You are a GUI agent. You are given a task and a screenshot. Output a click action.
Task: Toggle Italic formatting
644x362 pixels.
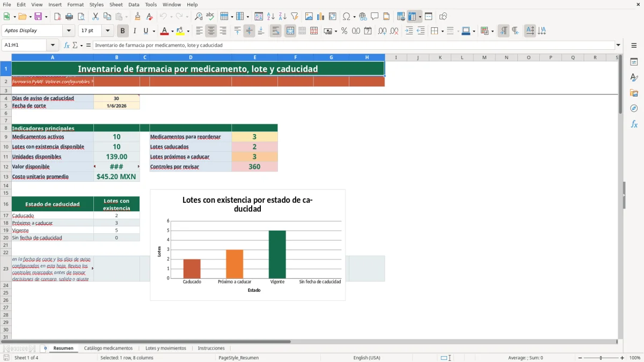click(135, 31)
